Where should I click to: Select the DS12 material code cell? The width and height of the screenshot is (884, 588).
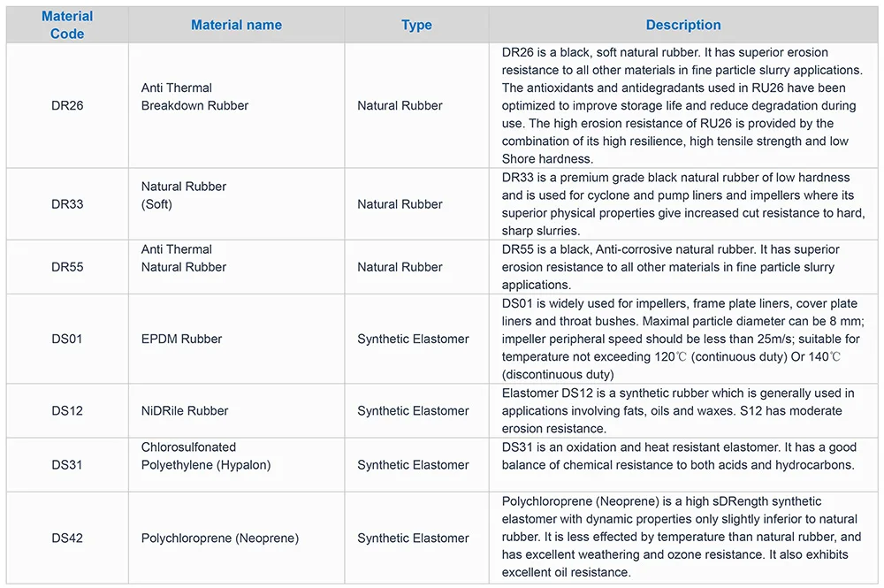coord(67,410)
